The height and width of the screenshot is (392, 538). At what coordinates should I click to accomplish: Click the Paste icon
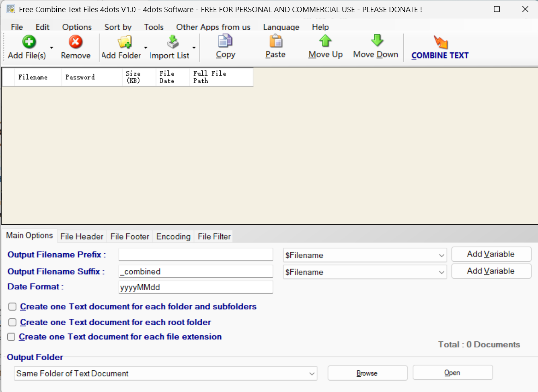tap(275, 43)
